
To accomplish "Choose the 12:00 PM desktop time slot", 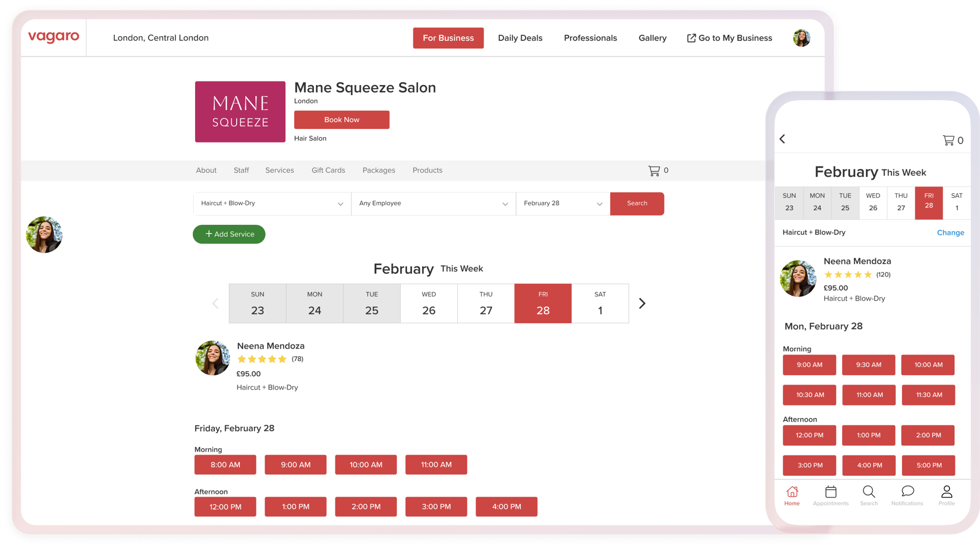I will [225, 506].
